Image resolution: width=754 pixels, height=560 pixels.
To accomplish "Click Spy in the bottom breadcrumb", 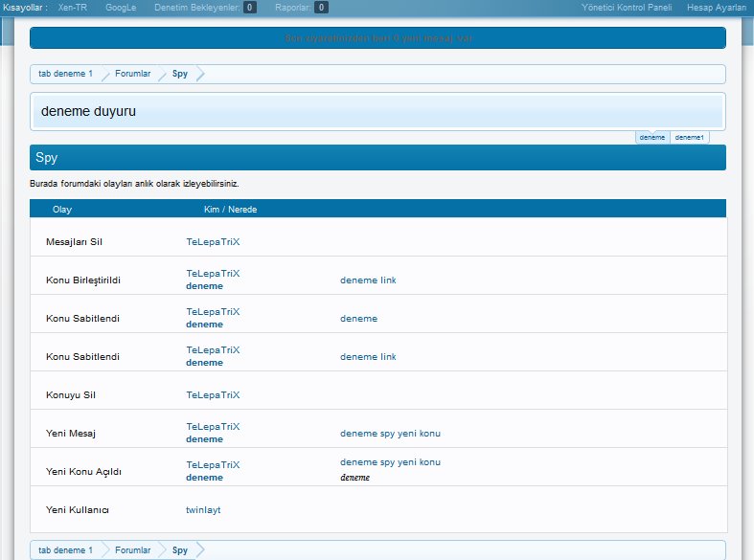I will click(x=180, y=550).
